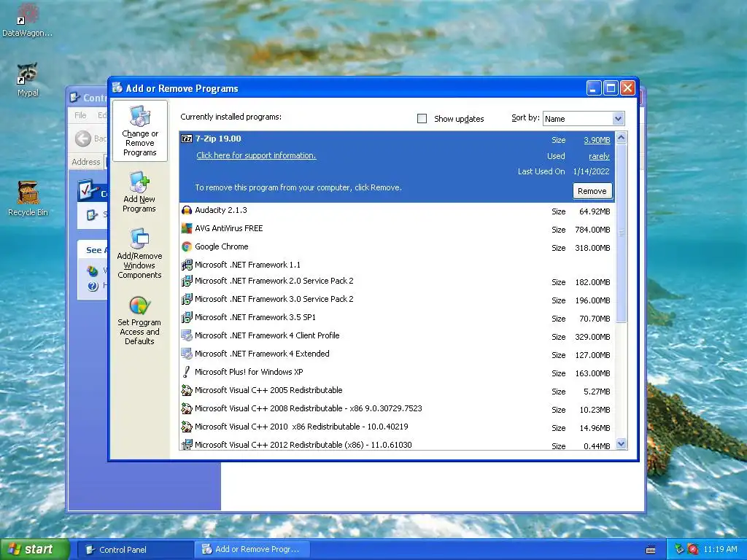Click Microsoft Plus! for Windows XP icon

tap(187, 372)
